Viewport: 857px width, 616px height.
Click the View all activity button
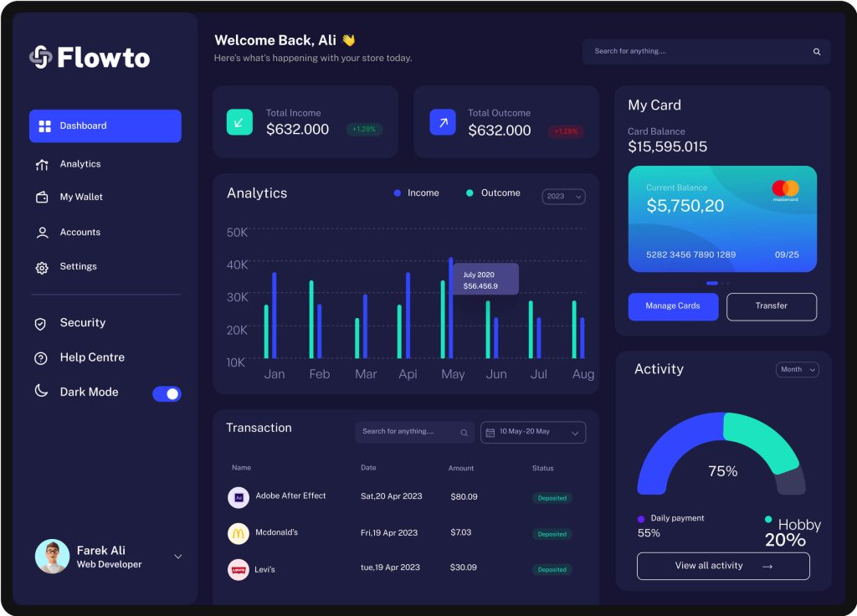pos(723,567)
